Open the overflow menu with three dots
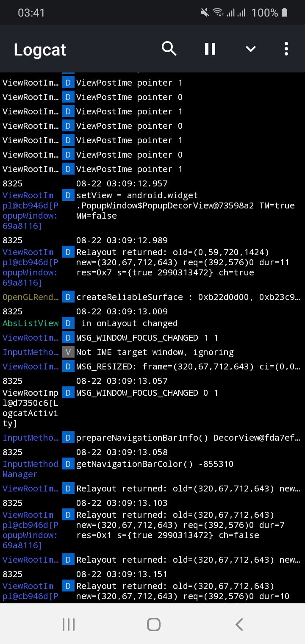 [x=286, y=49]
